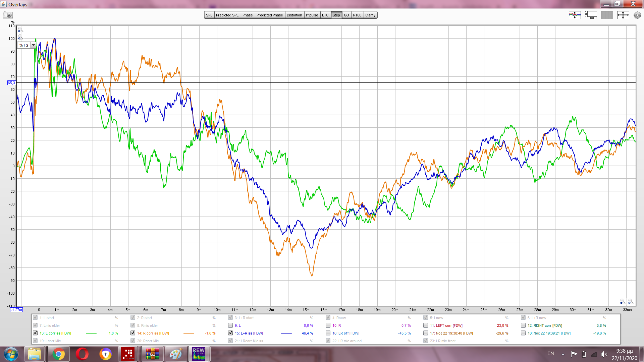Uncheck 13: L corr ss trace
The image size is (644, 362).
[x=35, y=333]
